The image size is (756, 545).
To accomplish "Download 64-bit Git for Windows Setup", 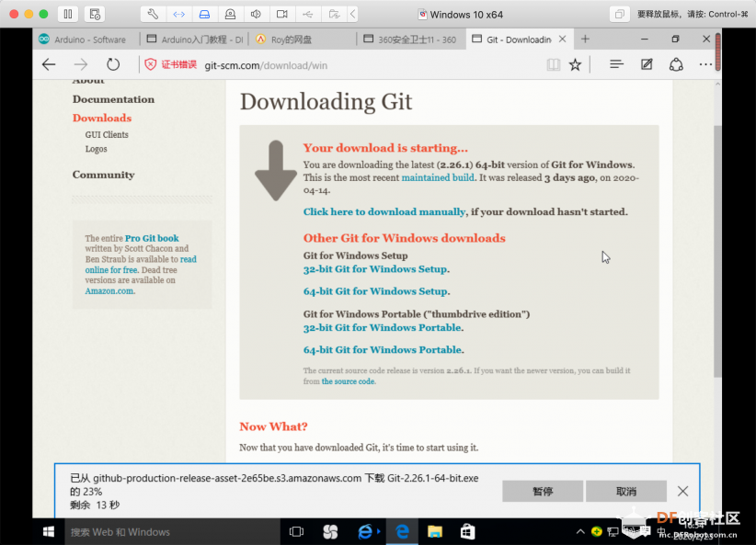I will 375,291.
